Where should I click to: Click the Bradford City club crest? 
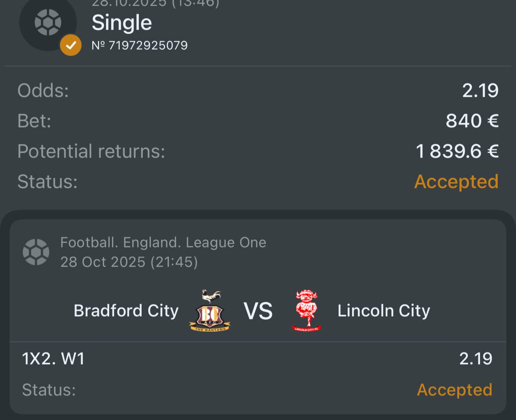(x=210, y=311)
